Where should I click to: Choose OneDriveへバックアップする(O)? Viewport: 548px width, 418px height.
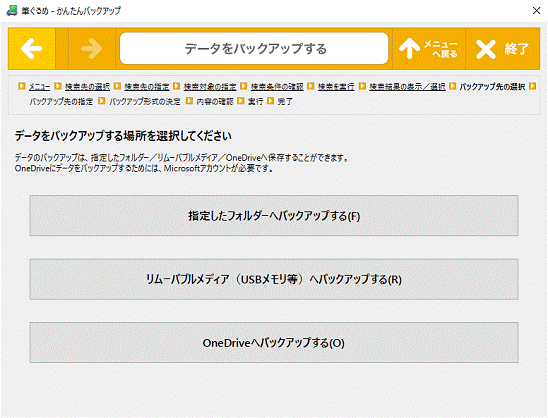274,343
